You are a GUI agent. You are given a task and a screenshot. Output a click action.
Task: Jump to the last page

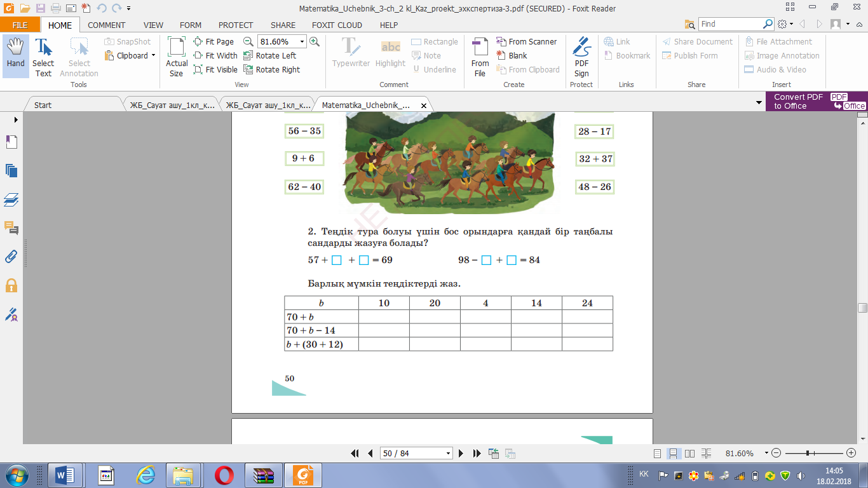477,454
